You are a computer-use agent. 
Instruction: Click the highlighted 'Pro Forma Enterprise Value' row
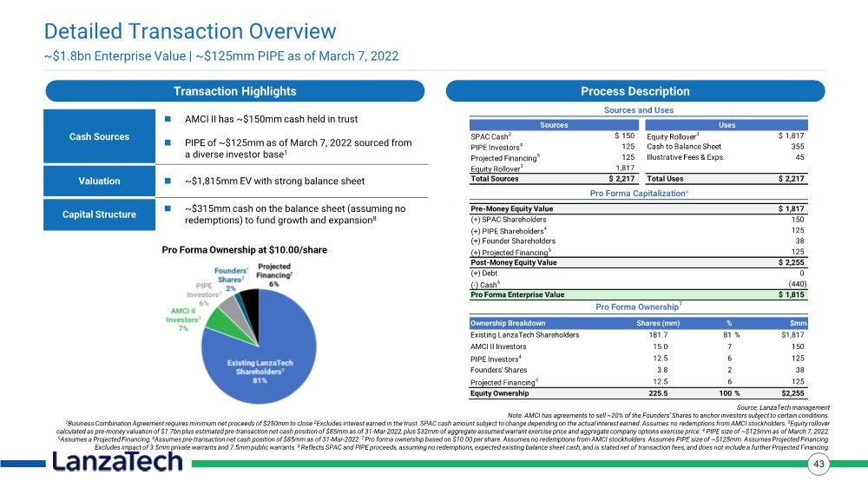[x=638, y=294]
